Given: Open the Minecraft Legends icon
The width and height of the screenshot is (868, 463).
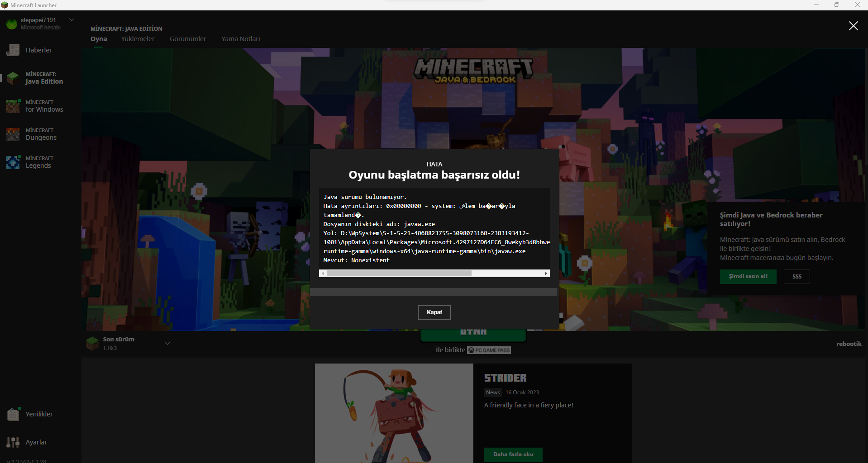Looking at the screenshot, I should pyautogui.click(x=13, y=162).
